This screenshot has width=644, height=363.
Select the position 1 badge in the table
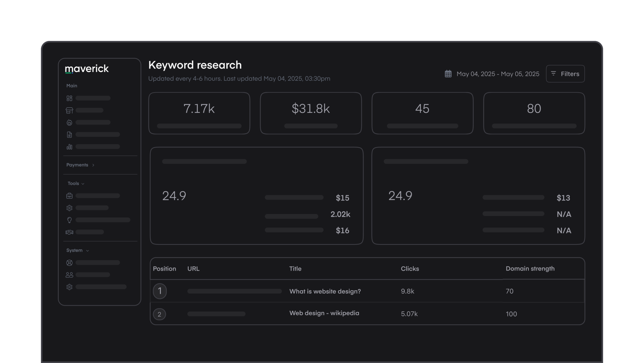click(x=160, y=291)
